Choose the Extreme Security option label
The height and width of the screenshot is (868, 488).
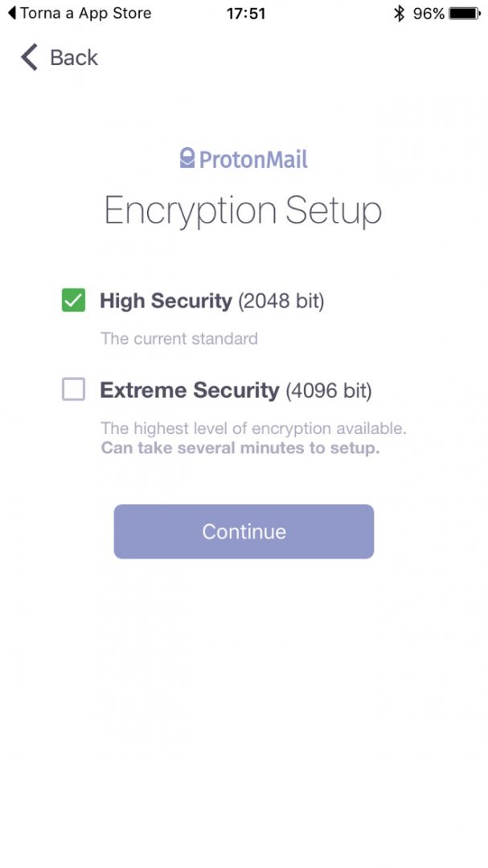(x=189, y=391)
